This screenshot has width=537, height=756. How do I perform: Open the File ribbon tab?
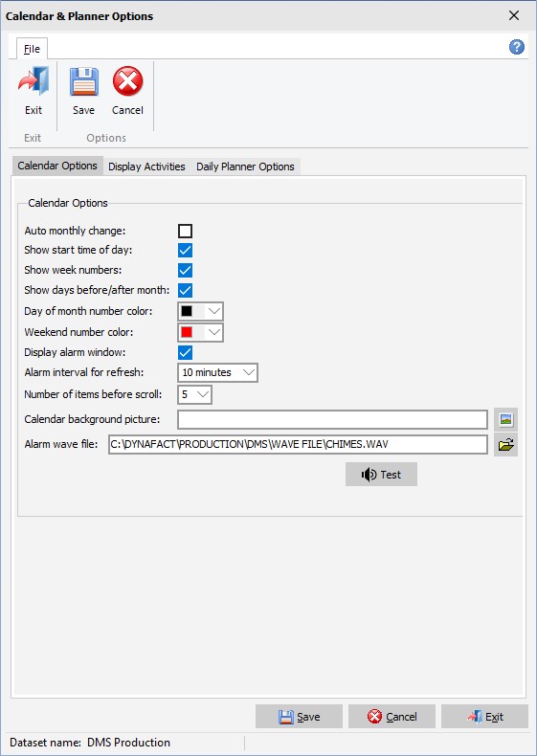click(x=32, y=49)
